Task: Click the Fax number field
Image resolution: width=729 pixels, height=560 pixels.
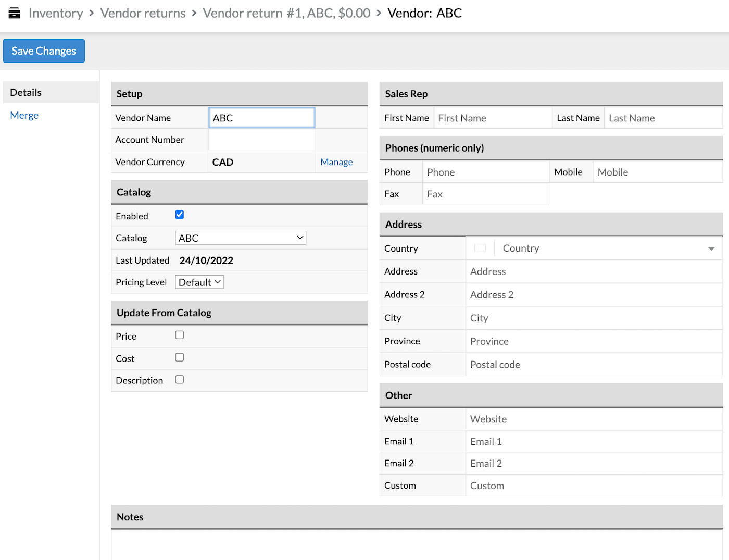Action: point(485,194)
